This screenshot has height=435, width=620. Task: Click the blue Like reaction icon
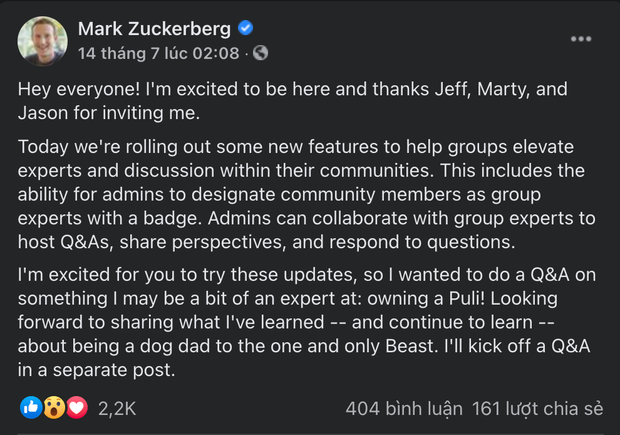31,408
